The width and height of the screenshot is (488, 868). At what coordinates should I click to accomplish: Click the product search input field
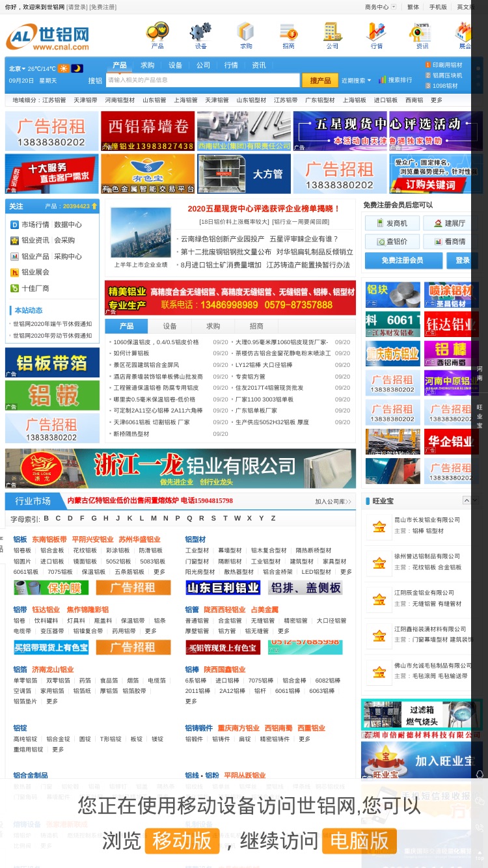pyautogui.click(x=203, y=80)
